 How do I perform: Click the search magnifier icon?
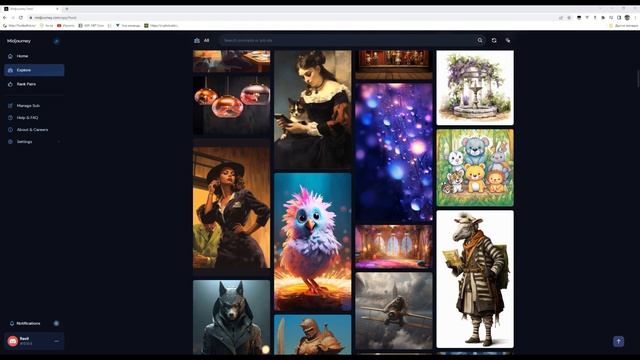(480, 40)
